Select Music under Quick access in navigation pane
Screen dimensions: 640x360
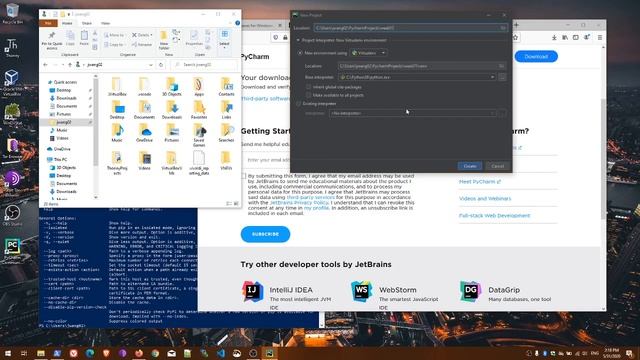62,130
